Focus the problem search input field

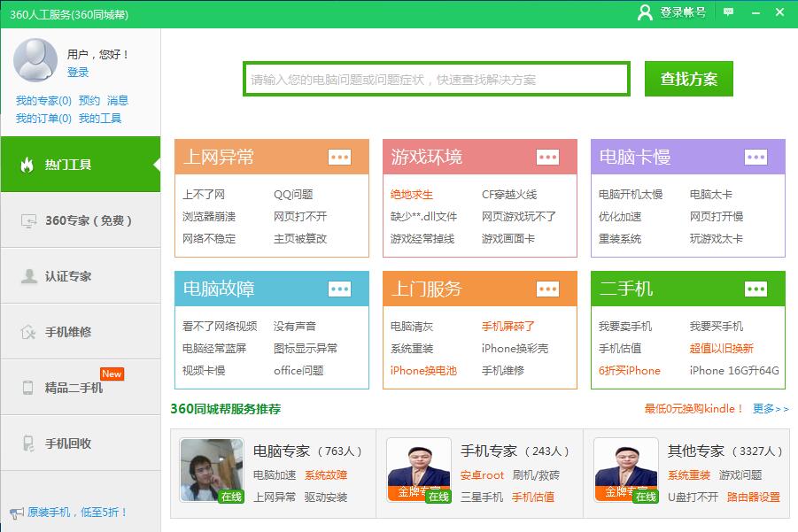436,79
